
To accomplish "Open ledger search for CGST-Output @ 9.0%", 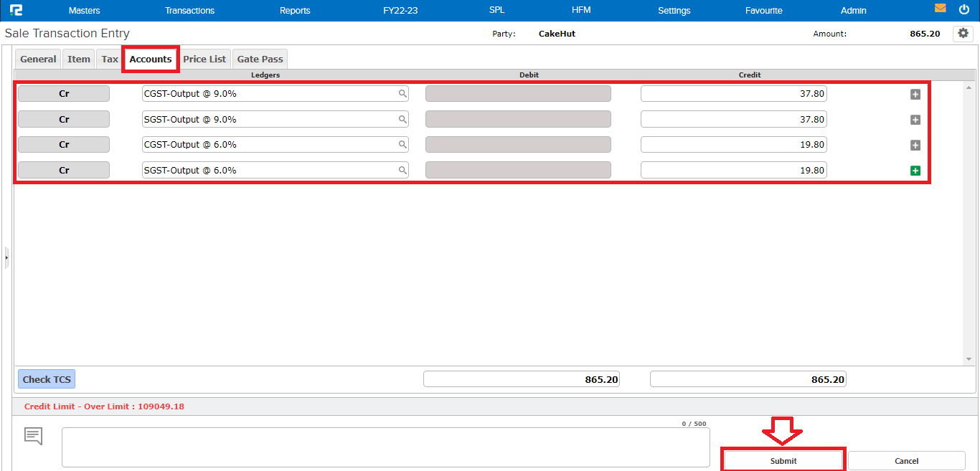I will click(402, 93).
